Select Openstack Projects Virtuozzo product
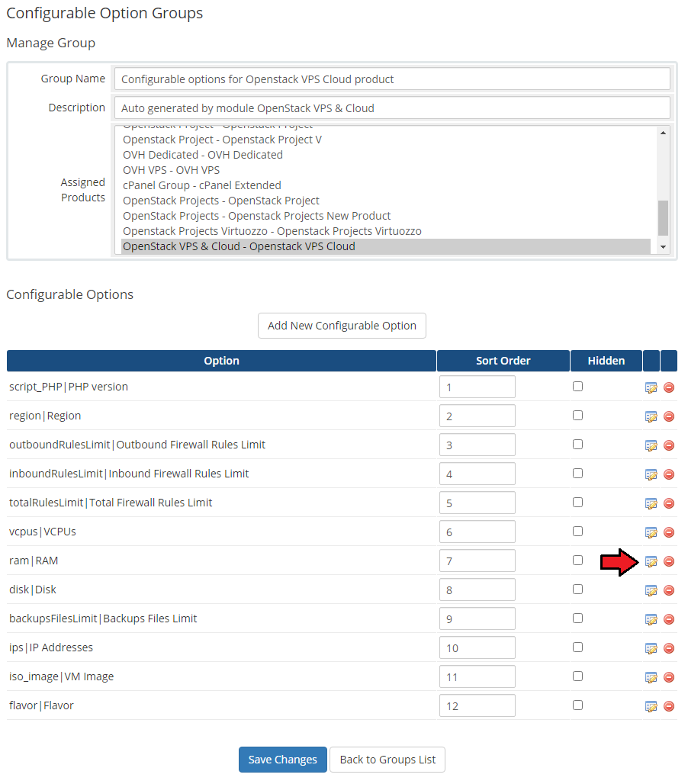 click(x=385, y=231)
